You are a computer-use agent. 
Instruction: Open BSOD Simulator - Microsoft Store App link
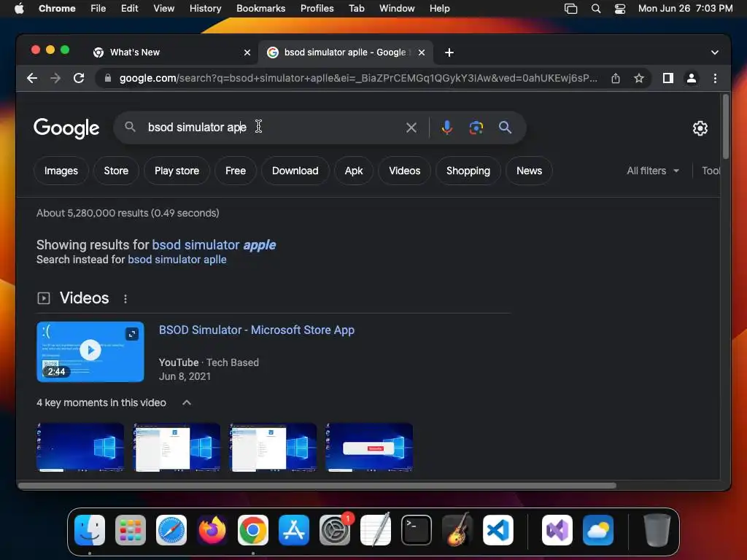coord(256,330)
